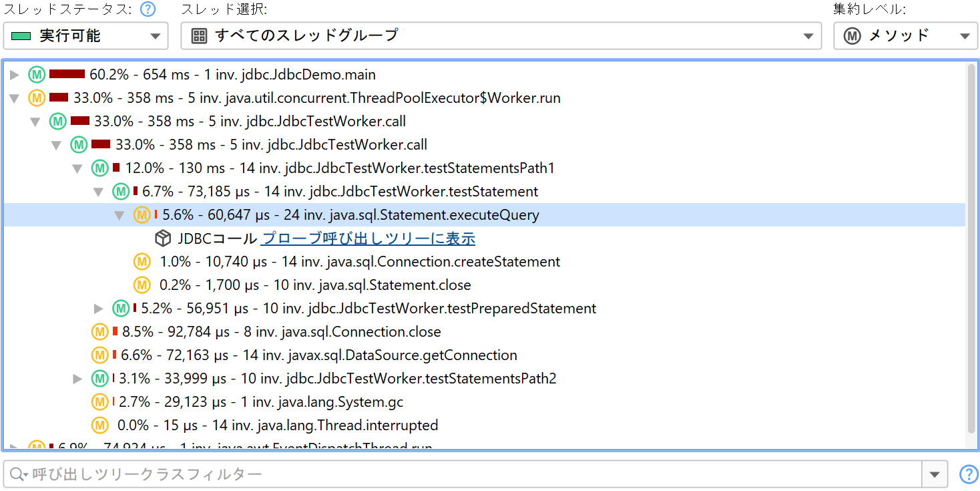The image size is (980, 491).
Task: Click the help icon beside スレッドステータス
Action: click(x=148, y=10)
